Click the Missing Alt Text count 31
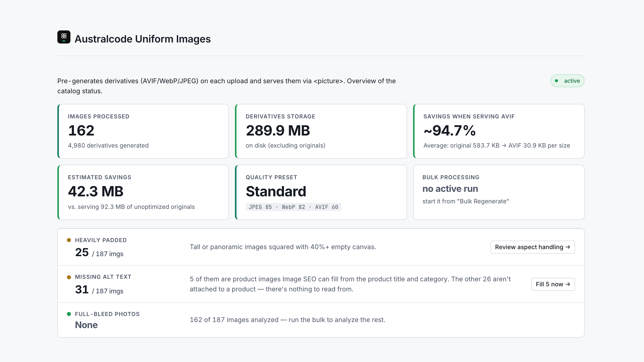 [x=82, y=290]
